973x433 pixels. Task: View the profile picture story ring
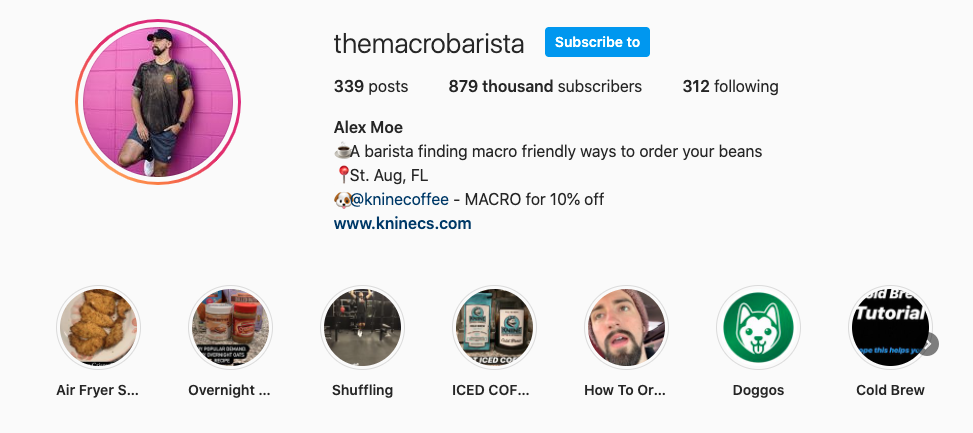[x=158, y=102]
